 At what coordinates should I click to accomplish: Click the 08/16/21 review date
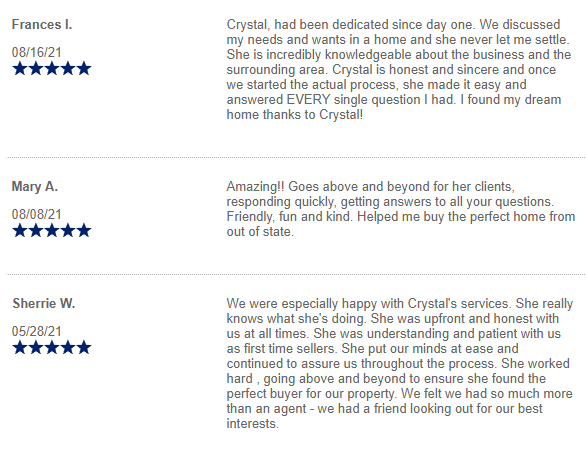click(x=37, y=52)
